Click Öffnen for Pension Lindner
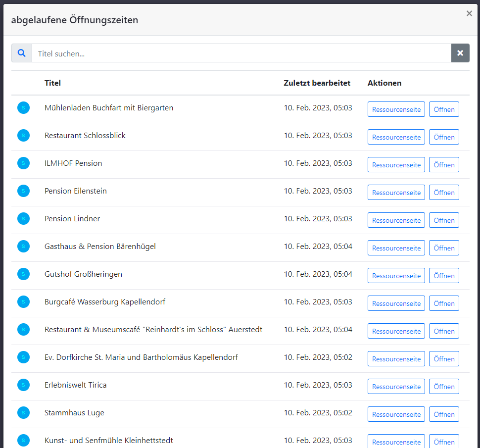480x448 pixels. [444, 220]
